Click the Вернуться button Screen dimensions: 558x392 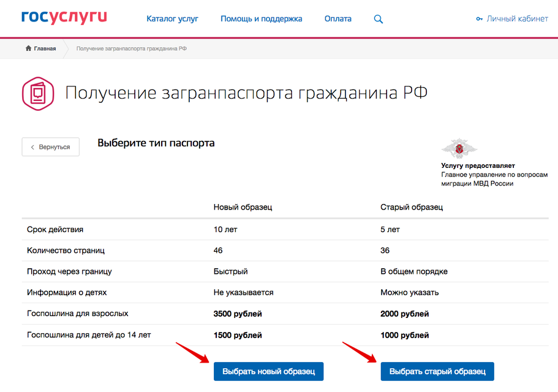click(51, 147)
